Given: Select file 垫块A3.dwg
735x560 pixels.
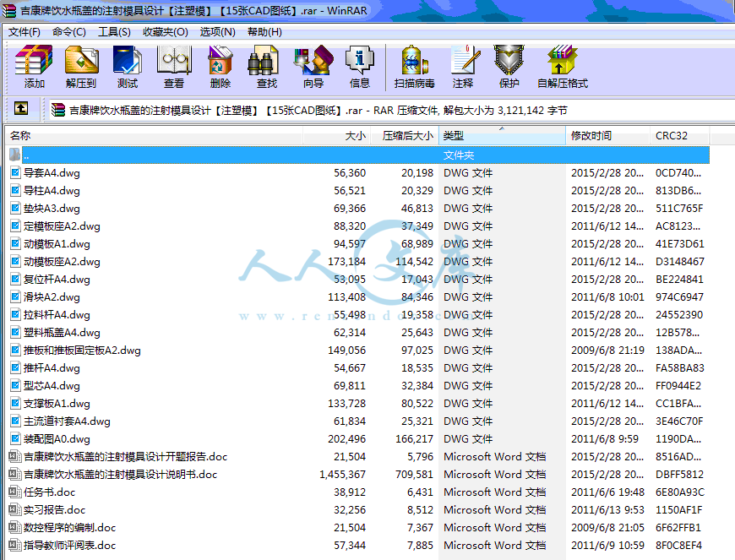Looking at the screenshot, I should point(52,209).
